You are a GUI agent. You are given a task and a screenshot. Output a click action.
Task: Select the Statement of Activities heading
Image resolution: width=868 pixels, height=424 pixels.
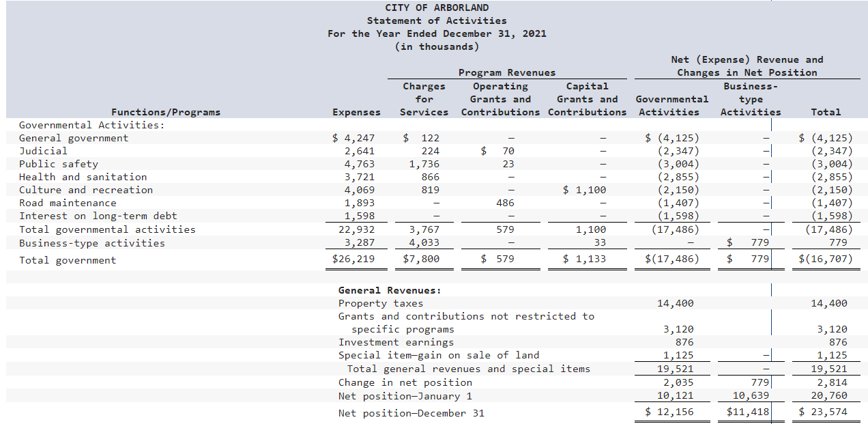tap(439, 20)
